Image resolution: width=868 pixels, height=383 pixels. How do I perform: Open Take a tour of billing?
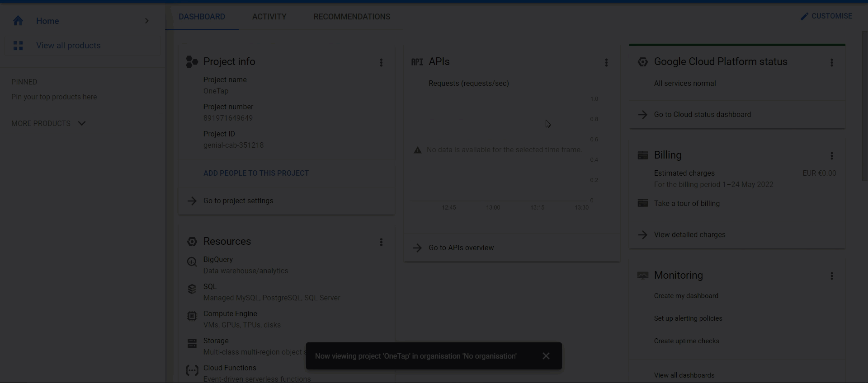687,204
